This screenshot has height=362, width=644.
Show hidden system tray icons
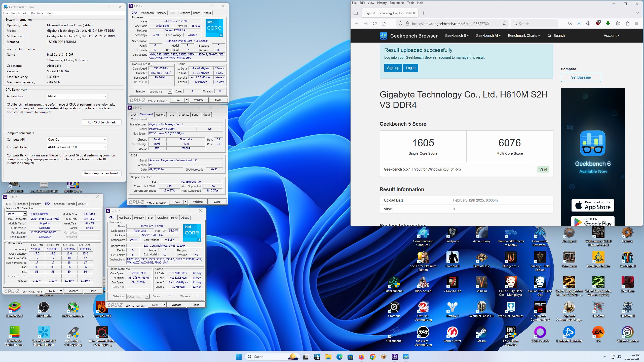point(604,356)
